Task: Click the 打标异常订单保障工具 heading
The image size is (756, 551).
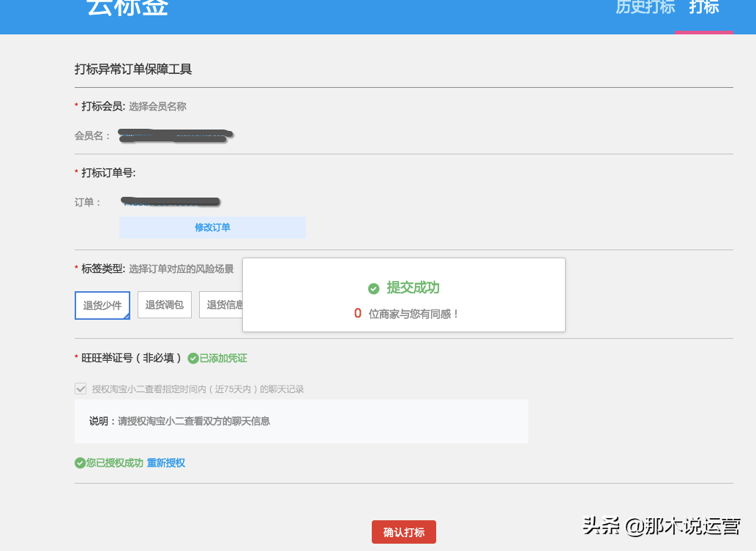Action: pyautogui.click(x=133, y=70)
